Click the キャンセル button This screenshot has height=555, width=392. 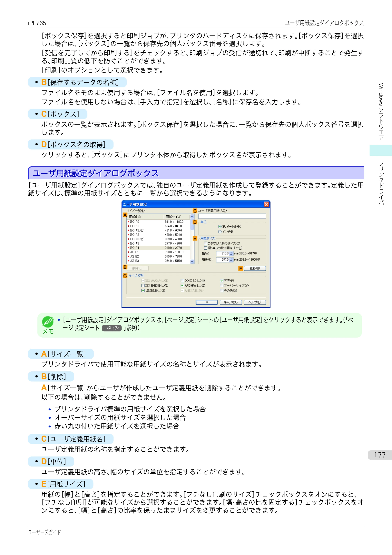[231, 302]
